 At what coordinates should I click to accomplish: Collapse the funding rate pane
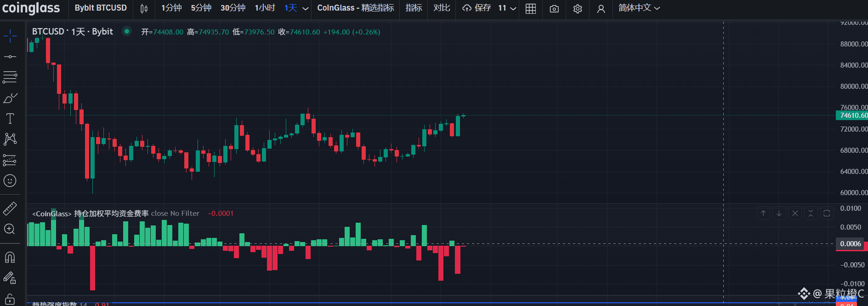point(811,213)
